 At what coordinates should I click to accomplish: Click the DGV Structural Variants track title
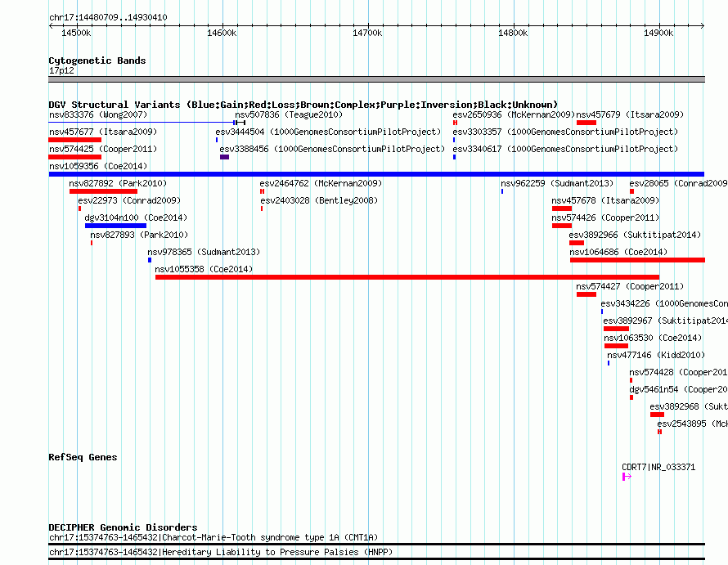[303, 105]
